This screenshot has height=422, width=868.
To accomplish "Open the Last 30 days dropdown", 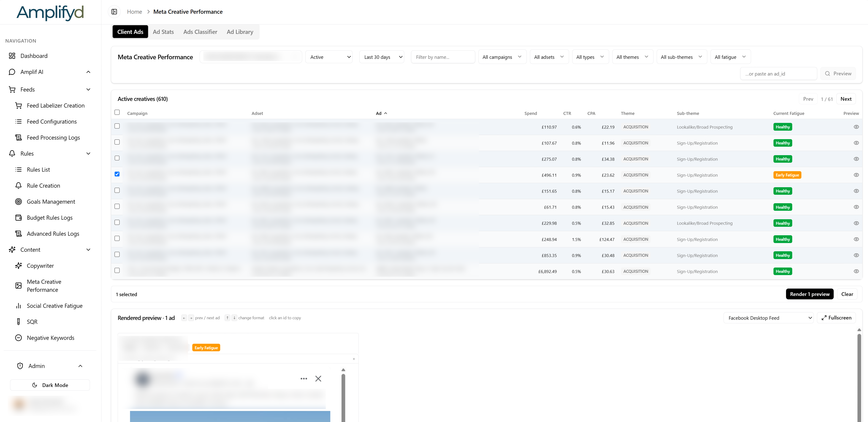I will click(x=382, y=57).
